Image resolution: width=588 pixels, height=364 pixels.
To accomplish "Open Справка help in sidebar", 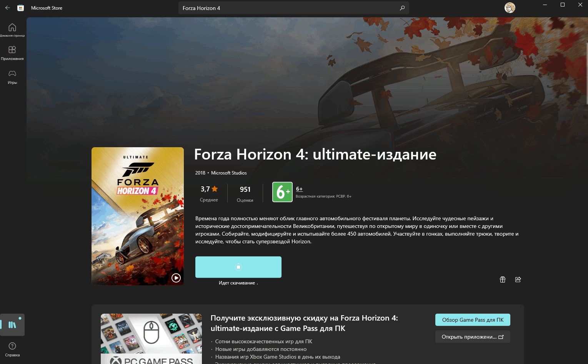I will point(12,349).
